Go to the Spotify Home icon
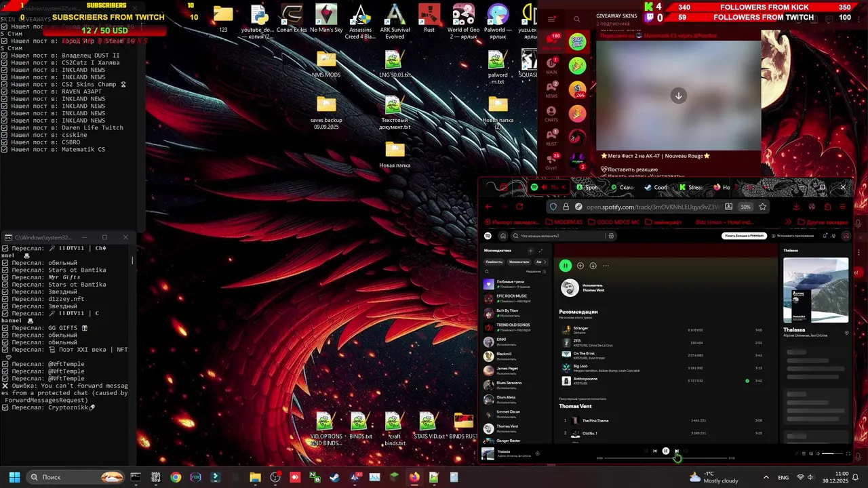 (502, 236)
